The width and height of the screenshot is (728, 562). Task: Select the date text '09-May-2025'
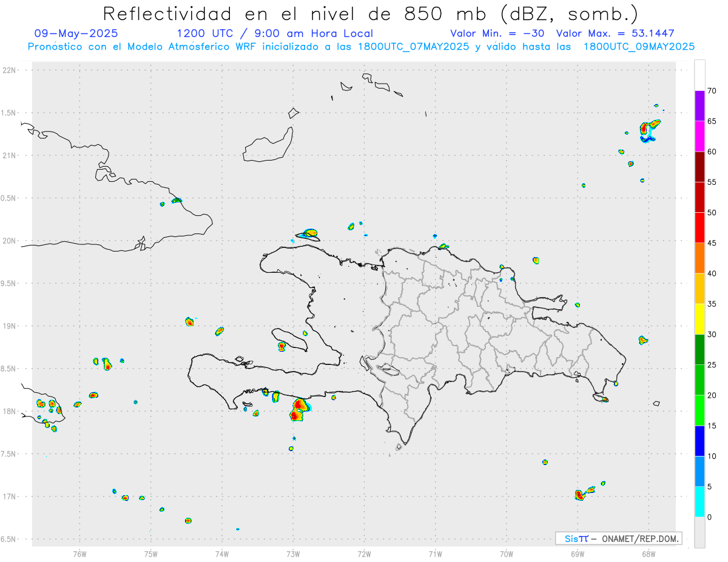(x=76, y=33)
